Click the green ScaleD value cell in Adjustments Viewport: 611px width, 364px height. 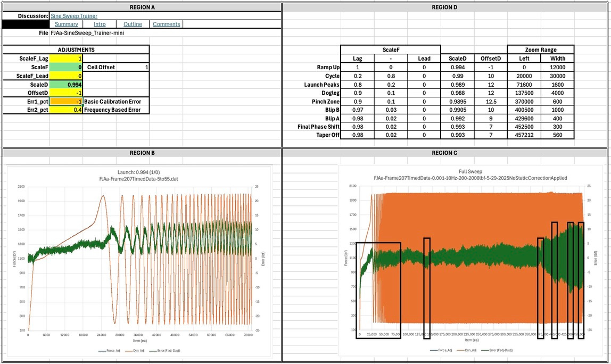[x=67, y=85]
